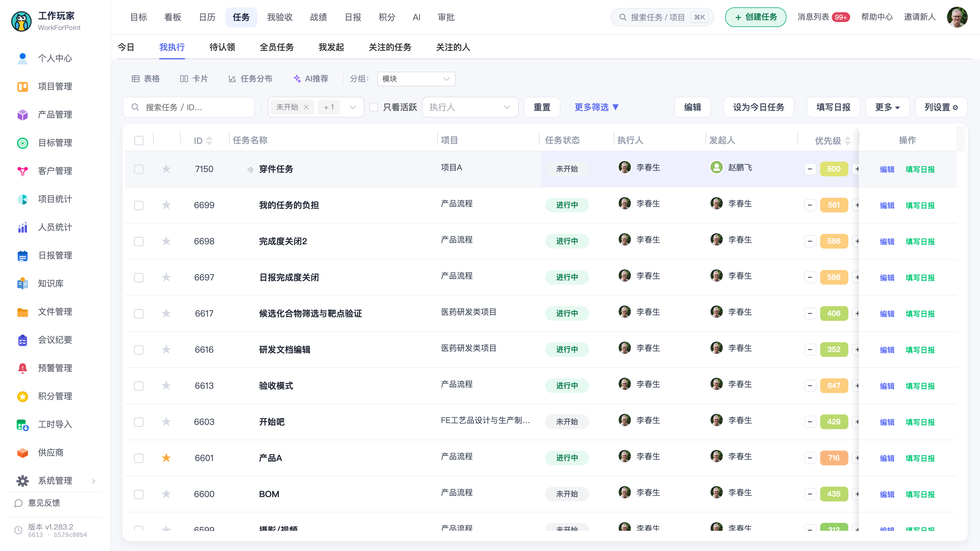Tick the checkbox for task 6613
This screenshot has width=980, height=551.
(139, 386)
